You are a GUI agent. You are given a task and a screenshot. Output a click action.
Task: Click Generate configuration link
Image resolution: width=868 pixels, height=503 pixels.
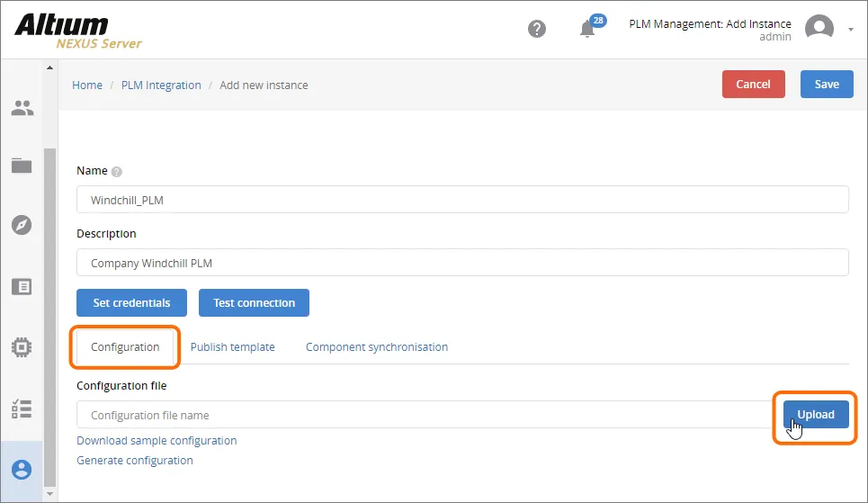tap(135, 461)
